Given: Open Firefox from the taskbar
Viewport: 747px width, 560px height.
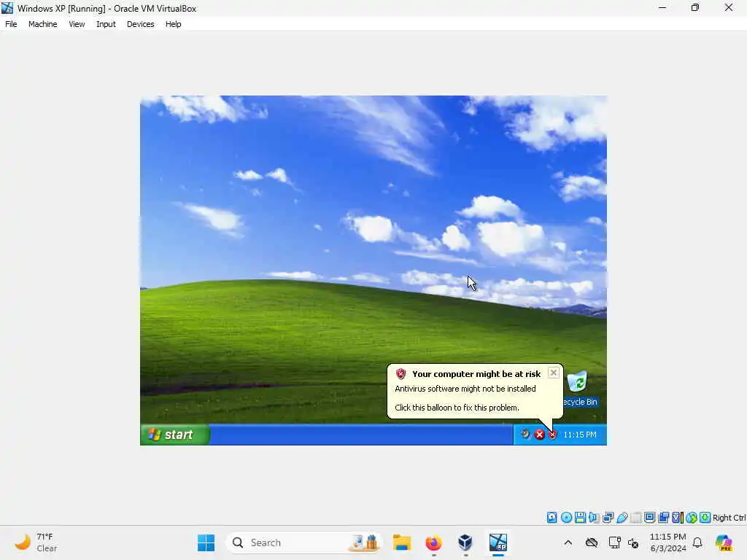Looking at the screenshot, I should click(433, 542).
